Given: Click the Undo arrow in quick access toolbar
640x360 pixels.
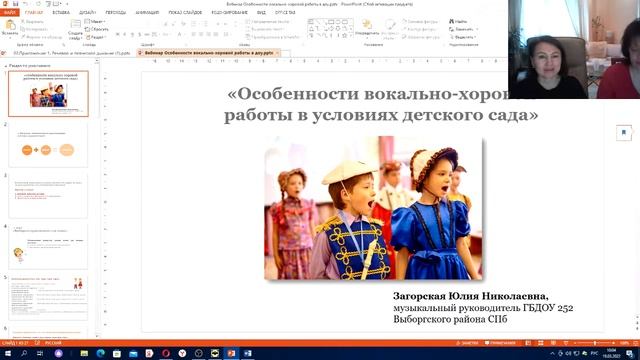Looking at the screenshot, I should pos(26,4).
